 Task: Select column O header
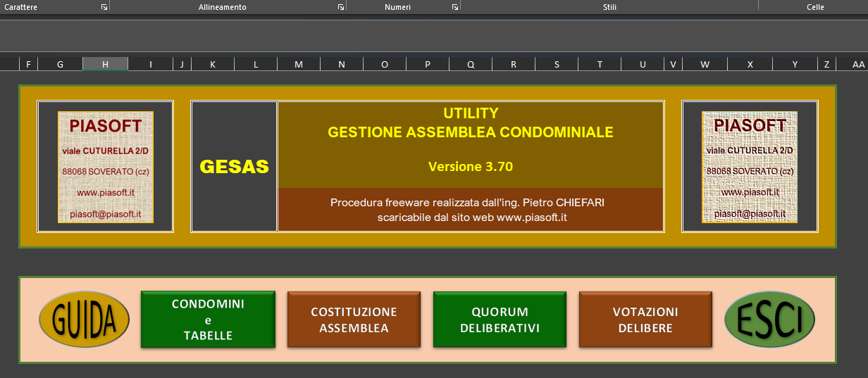pos(385,64)
